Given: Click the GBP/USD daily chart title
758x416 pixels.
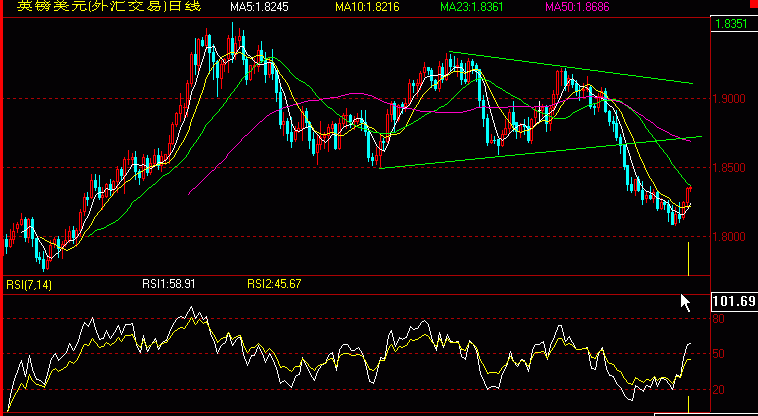Looking at the screenshot, I should tap(109, 6).
